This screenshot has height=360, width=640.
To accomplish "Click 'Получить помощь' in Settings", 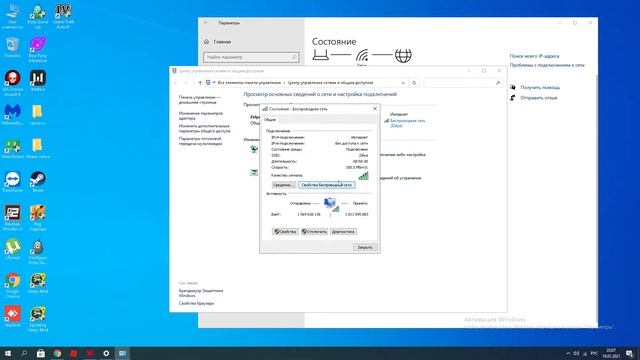I will 540,87.
